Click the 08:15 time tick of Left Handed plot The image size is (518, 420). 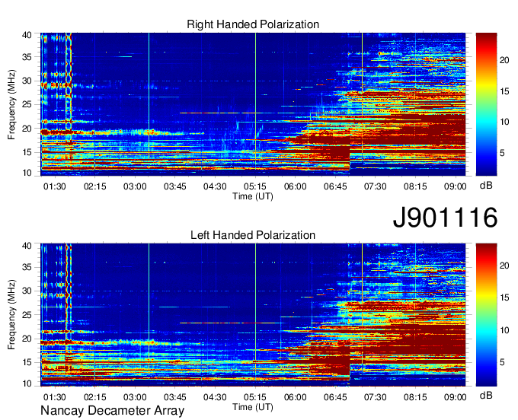pyautogui.click(x=415, y=397)
